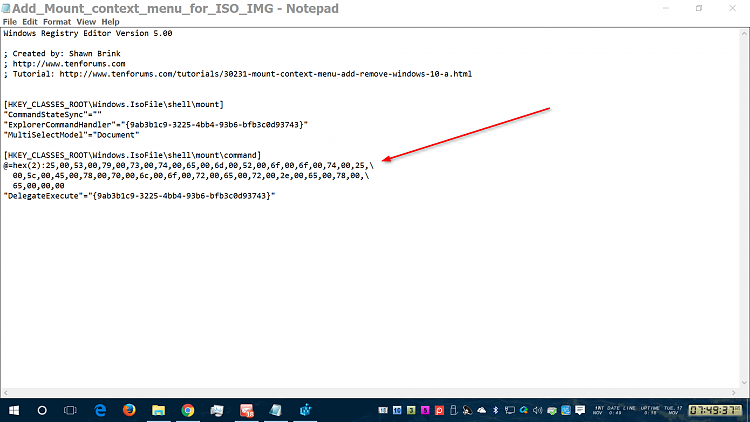Open network display tray icon

point(510,411)
